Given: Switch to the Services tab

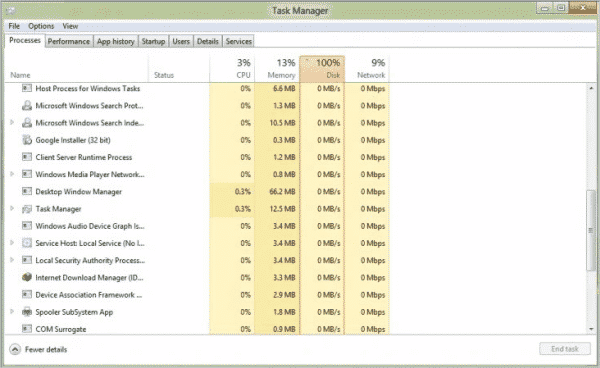Looking at the screenshot, I should point(238,41).
